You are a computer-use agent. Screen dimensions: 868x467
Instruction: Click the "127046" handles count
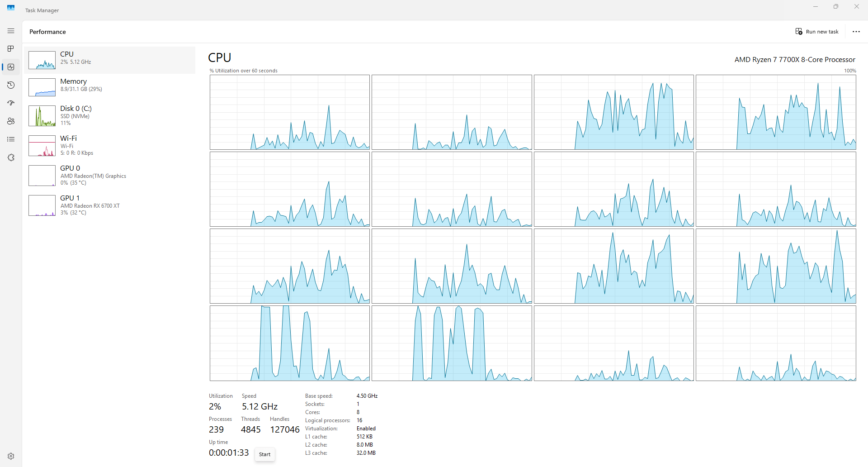tap(285, 429)
